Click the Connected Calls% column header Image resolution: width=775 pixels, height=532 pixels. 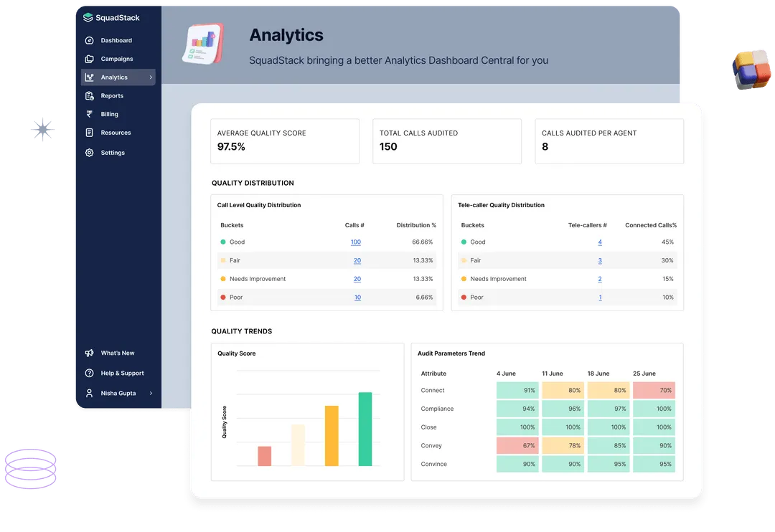[651, 225]
